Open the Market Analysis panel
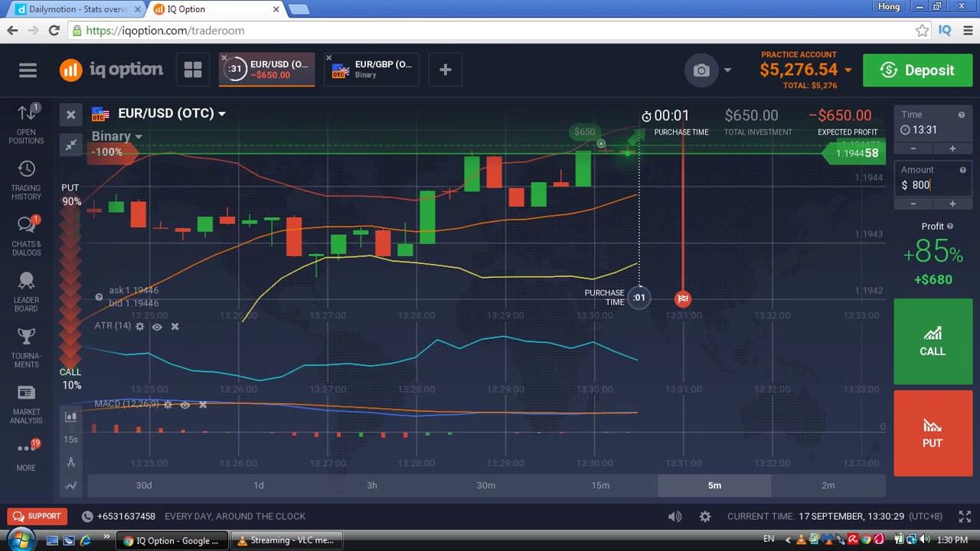Viewport: 980px width, 551px height. [26, 404]
